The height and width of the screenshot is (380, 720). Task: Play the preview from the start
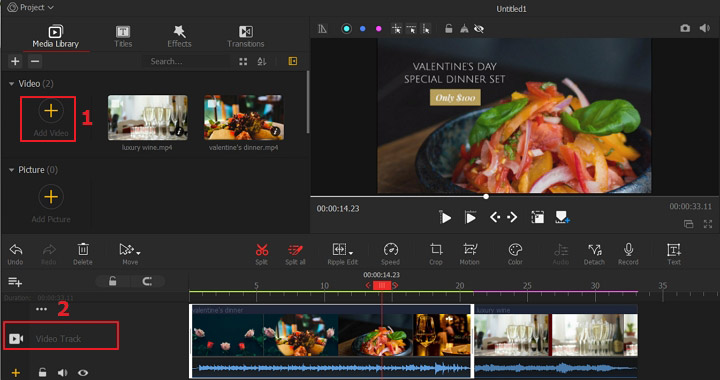pyautogui.click(x=445, y=218)
